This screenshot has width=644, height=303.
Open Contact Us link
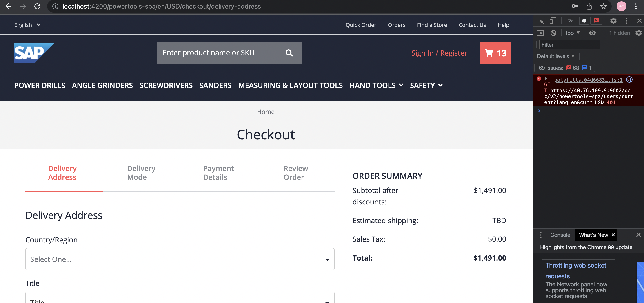(472, 25)
